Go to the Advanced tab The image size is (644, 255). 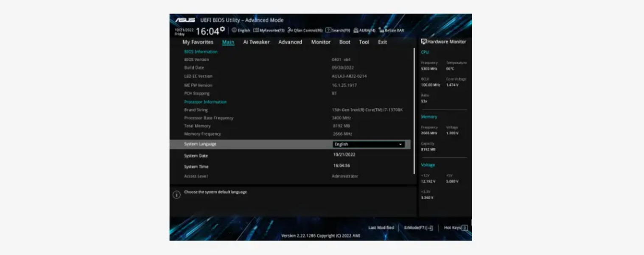coord(290,42)
